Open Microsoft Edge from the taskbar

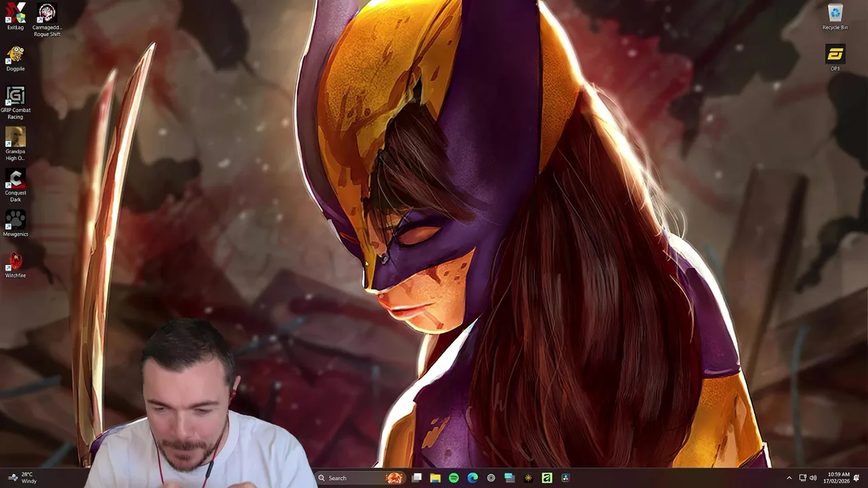click(x=473, y=478)
